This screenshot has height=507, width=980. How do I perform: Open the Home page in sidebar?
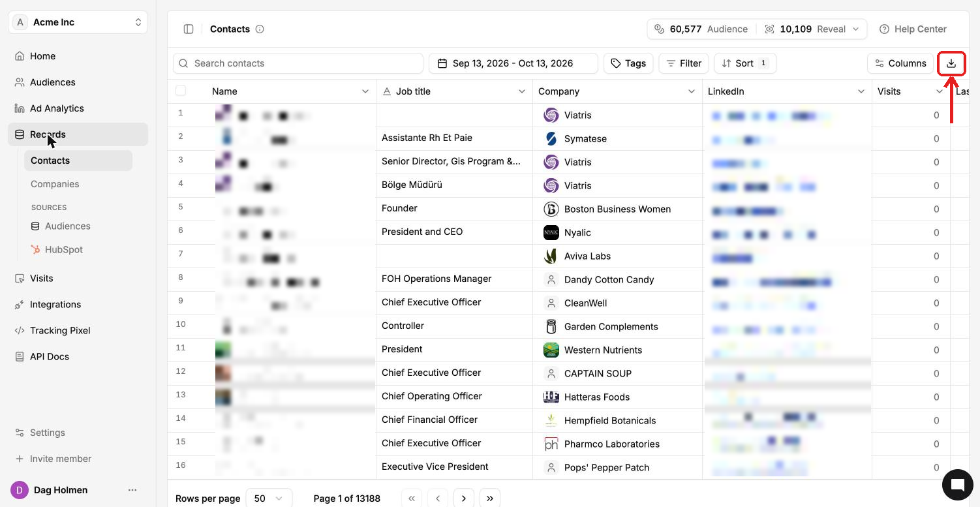click(78, 56)
